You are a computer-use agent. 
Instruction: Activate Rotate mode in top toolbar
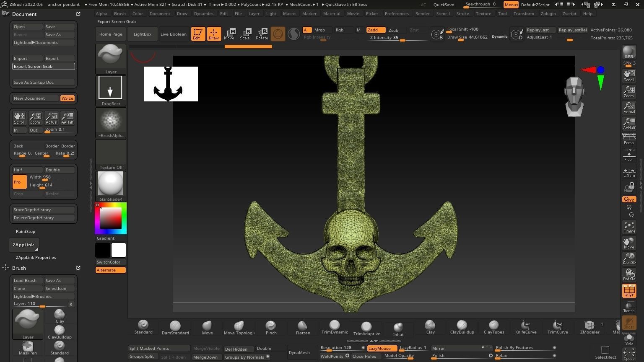pyautogui.click(x=262, y=34)
